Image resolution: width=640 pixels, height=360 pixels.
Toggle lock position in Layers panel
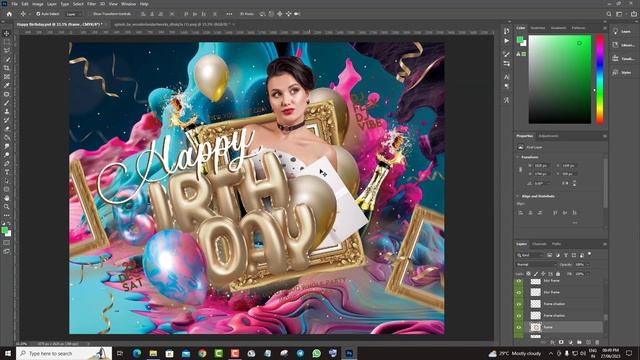pyautogui.click(x=543, y=274)
